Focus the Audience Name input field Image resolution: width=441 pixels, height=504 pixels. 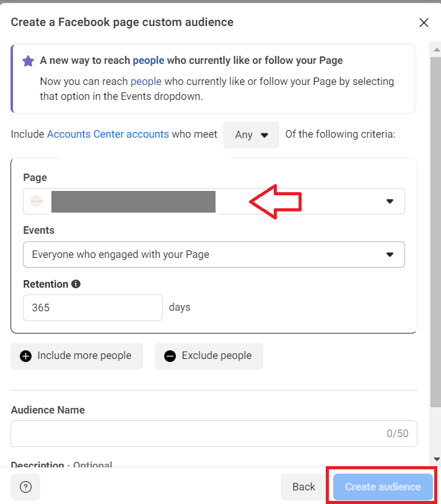(214, 433)
